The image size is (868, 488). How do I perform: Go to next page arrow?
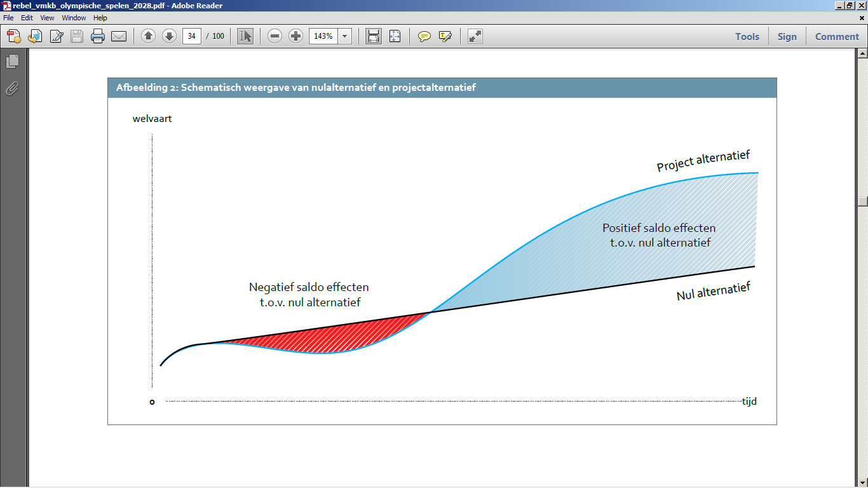tap(169, 36)
